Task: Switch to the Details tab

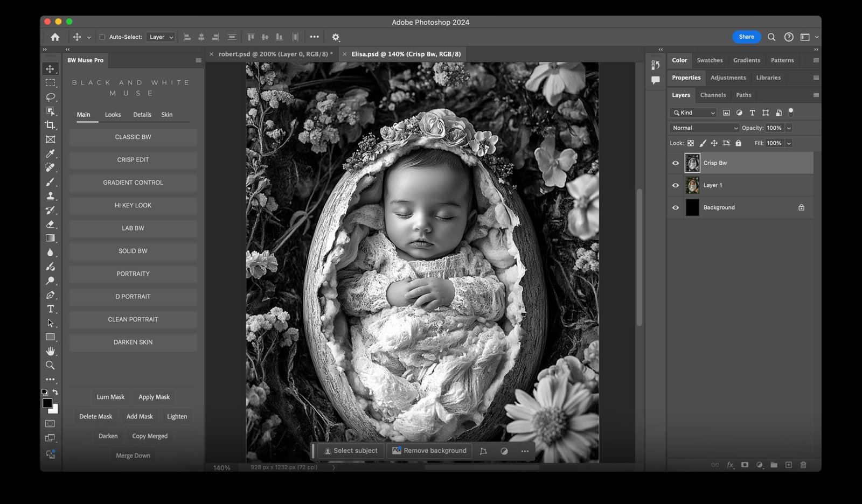Action: pyautogui.click(x=142, y=115)
